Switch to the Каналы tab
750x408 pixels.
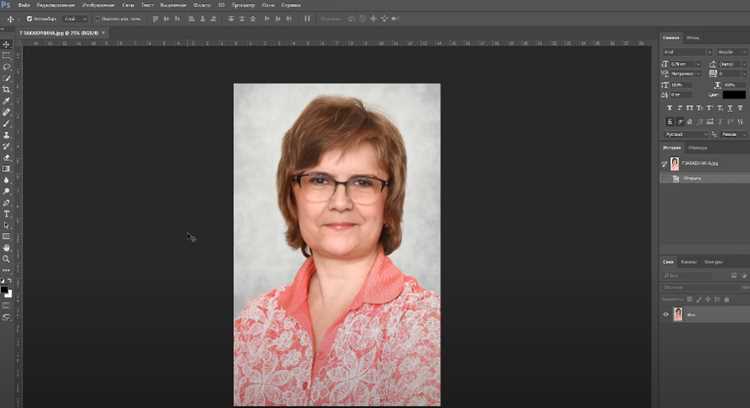tap(688, 262)
